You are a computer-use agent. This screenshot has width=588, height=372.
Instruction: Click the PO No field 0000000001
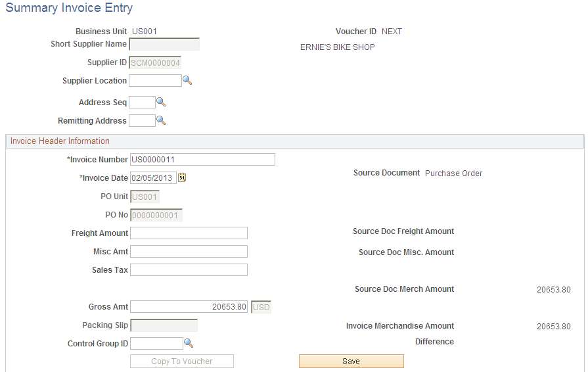pos(156,215)
